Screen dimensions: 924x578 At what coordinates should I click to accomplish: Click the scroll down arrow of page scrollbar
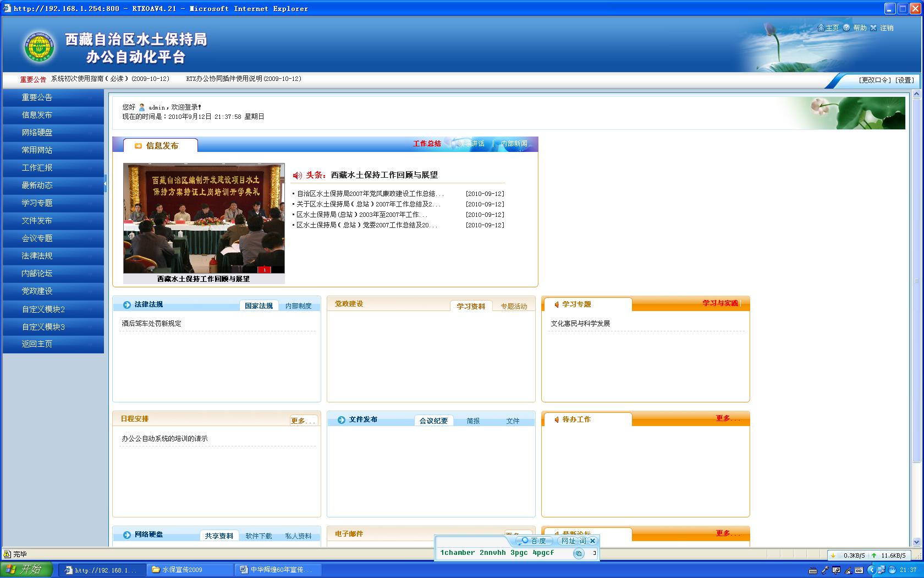(916, 542)
